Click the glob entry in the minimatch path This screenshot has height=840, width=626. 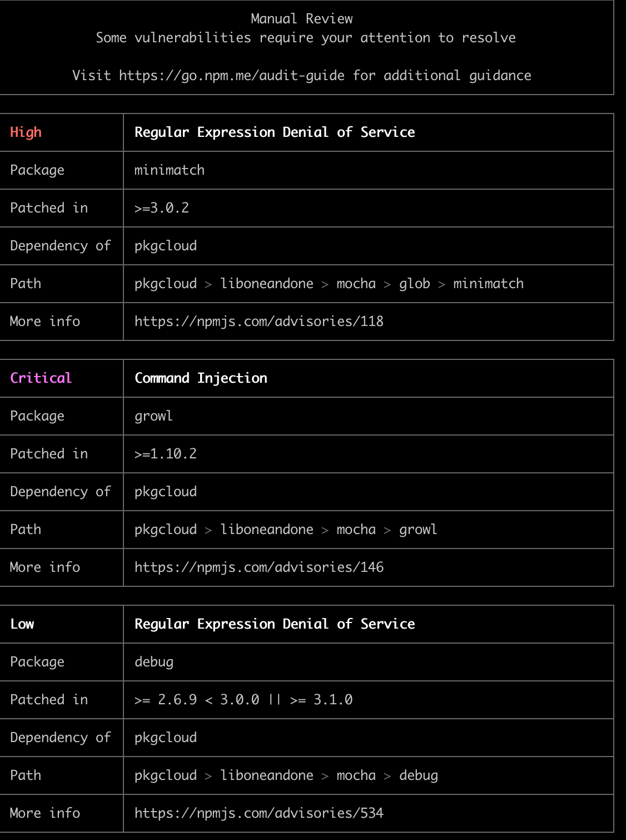(x=415, y=284)
